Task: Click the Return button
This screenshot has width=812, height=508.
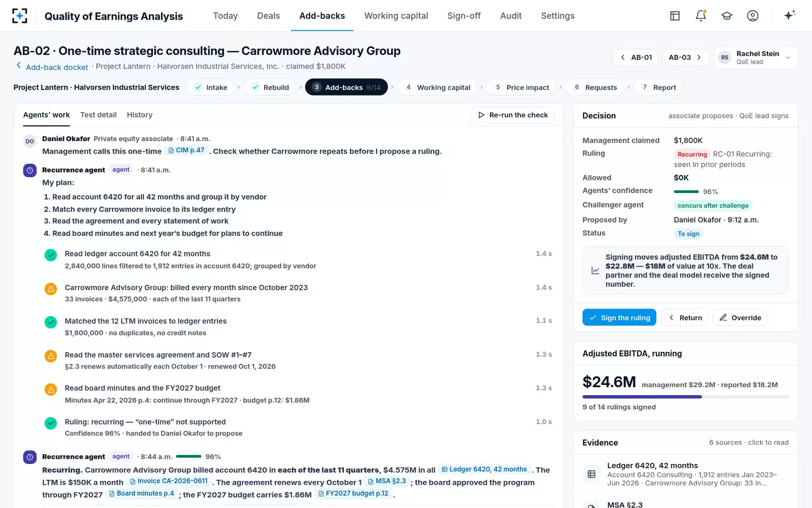Action: pyautogui.click(x=685, y=318)
